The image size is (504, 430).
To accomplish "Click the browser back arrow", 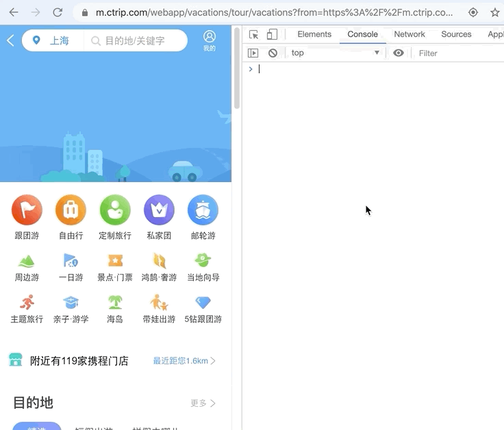I will click(14, 12).
